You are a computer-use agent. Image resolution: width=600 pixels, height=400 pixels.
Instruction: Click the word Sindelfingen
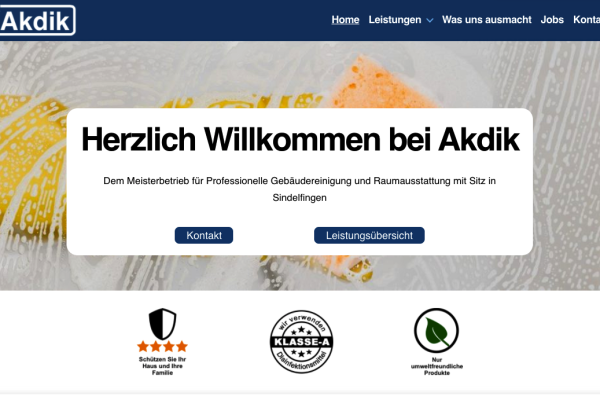point(300,198)
